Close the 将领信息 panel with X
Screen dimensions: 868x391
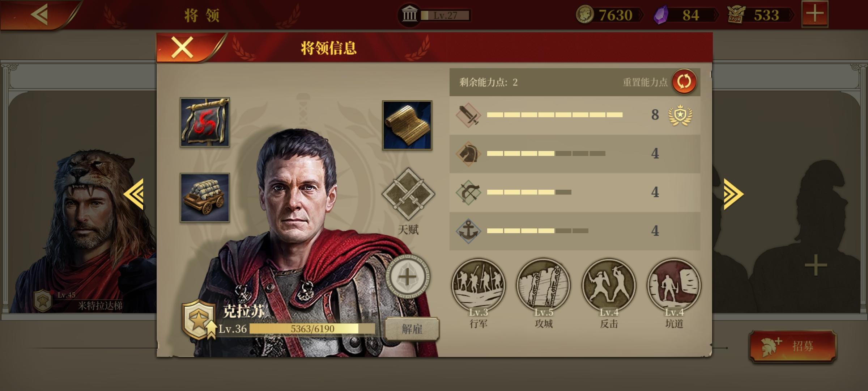click(x=182, y=47)
